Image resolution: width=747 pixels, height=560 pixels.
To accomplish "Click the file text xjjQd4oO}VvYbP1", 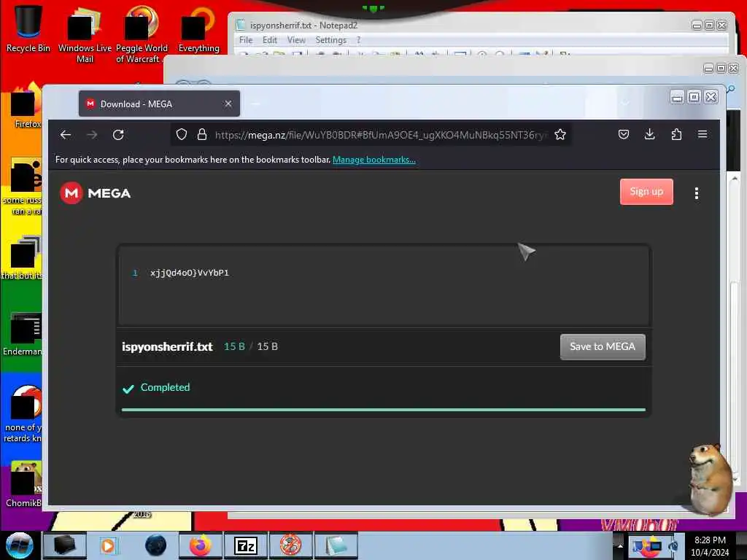I will pos(190,273).
